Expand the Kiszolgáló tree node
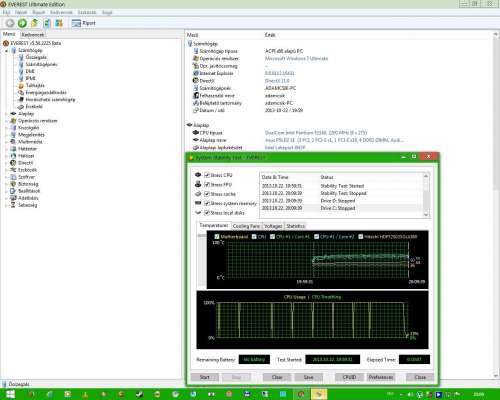Screen dimensions: 500x400 click(x=6, y=128)
